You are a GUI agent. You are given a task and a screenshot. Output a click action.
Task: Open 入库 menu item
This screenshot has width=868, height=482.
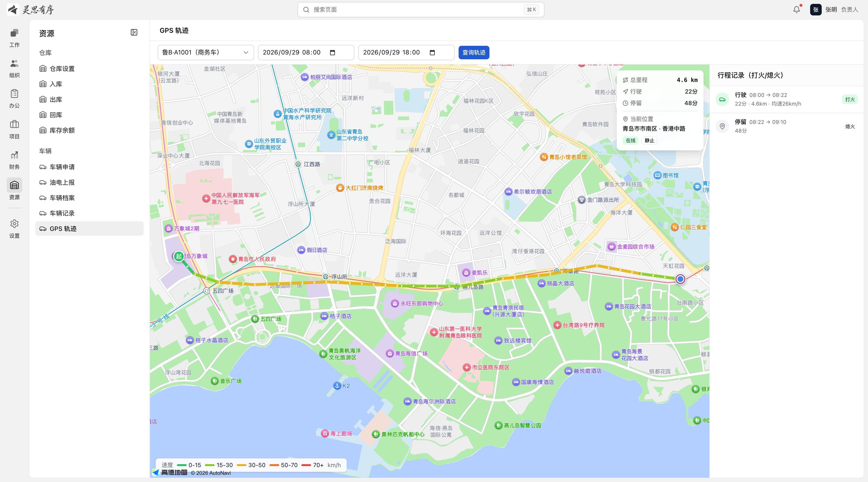[x=89, y=84]
